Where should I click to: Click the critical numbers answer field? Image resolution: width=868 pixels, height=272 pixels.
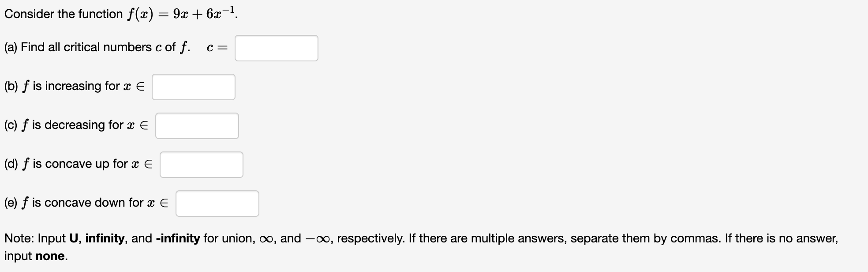[277, 48]
